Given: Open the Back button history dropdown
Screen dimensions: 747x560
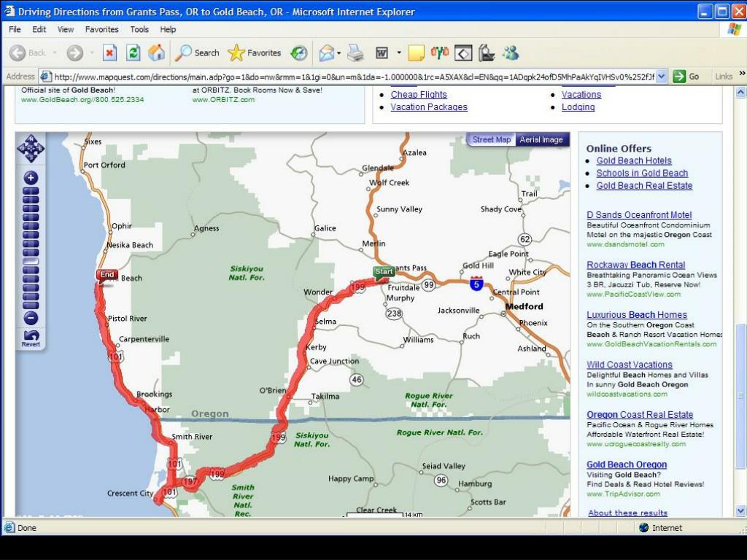Looking at the screenshot, I should coord(54,52).
